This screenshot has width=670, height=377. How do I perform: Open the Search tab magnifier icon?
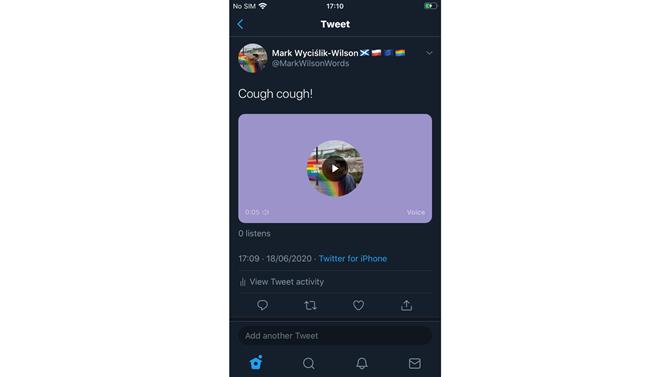tap(309, 363)
